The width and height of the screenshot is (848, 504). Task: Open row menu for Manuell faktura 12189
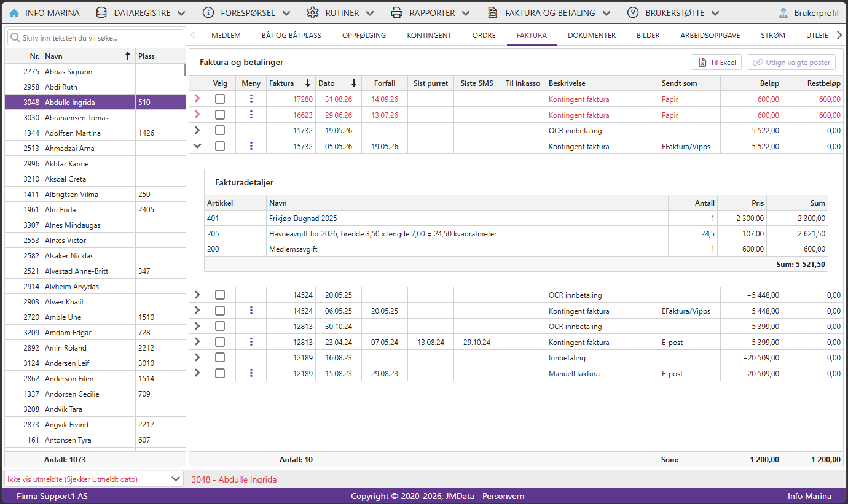point(251,373)
